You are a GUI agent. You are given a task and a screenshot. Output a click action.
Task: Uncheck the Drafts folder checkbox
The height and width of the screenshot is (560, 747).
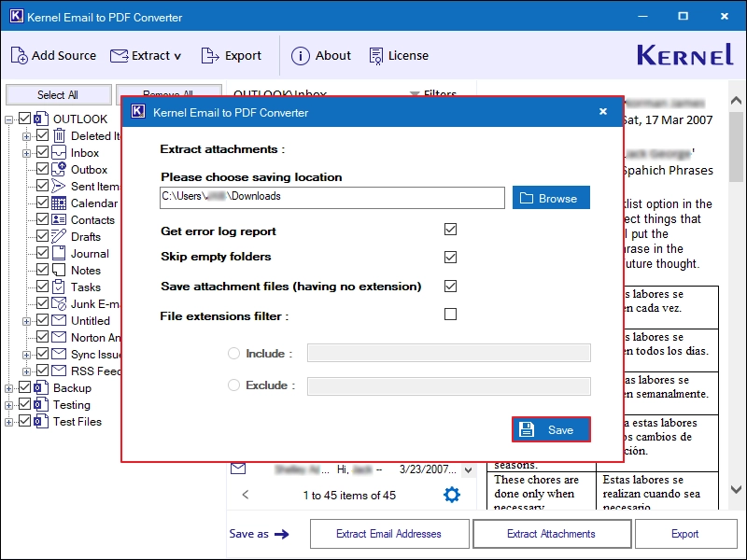pyautogui.click(x=42, y=236)
